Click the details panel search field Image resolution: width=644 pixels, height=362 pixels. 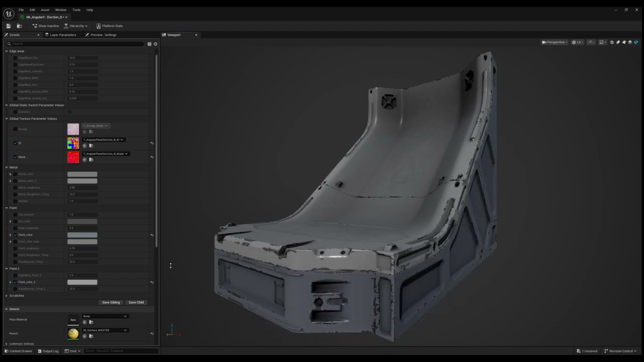[75, 44]
